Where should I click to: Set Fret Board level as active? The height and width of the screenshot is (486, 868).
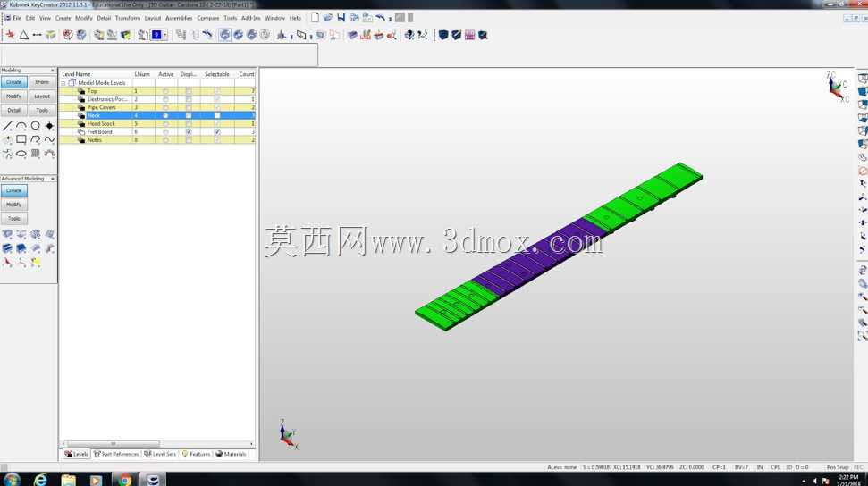[165, 131]
